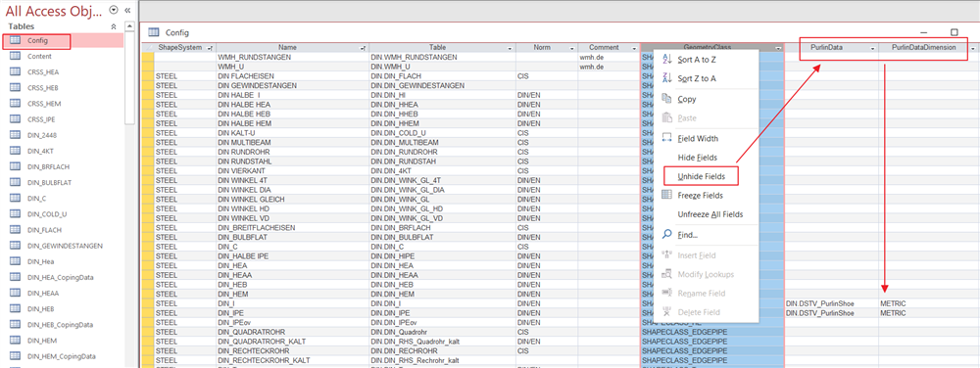
Task: Click the METRIC cell in DIN_I row
Action: pos(929,303)
